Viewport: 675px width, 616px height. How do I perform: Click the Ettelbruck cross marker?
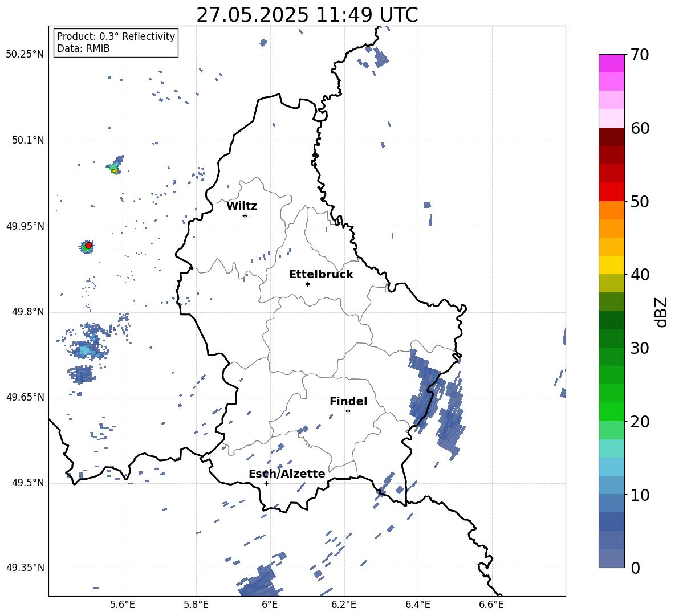(x=307, y=284)
